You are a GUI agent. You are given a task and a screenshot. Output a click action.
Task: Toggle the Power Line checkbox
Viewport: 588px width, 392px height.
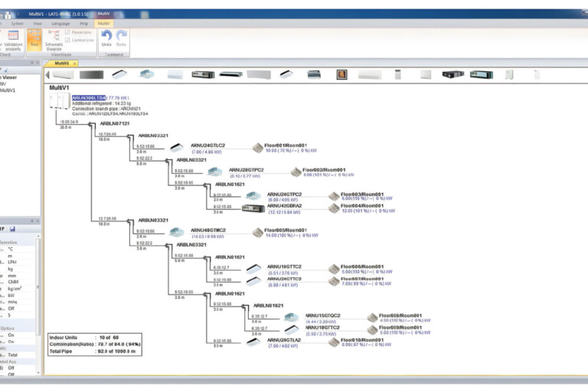(67, 33)
